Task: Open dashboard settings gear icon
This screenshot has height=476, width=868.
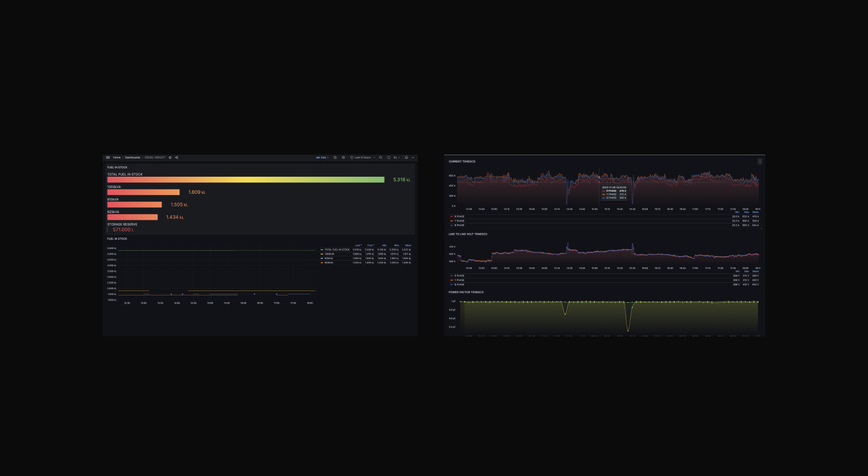Action: coord(343,157)
